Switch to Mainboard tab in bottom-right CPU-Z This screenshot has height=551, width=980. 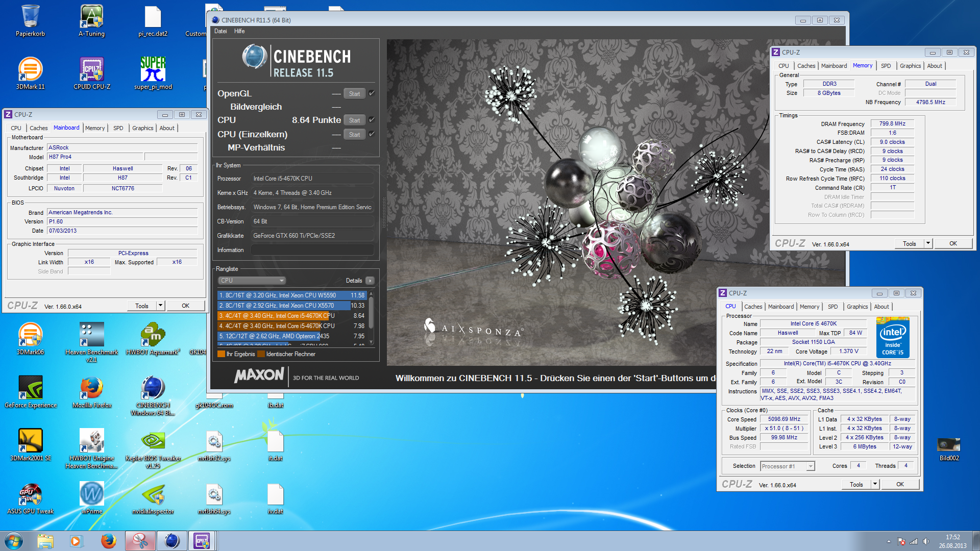click(x=780, y=307)
